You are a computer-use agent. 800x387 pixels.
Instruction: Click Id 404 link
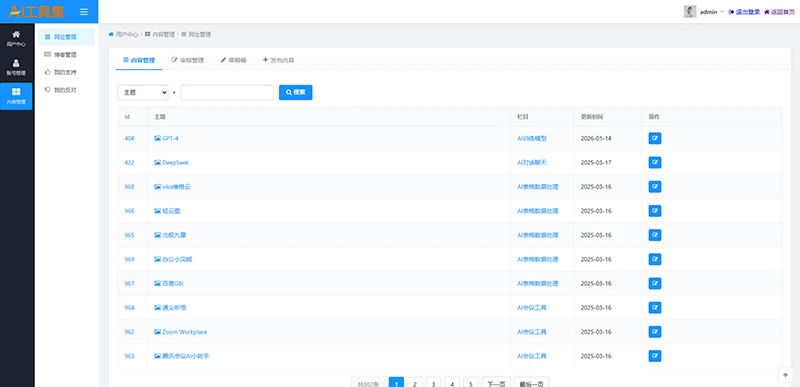(x=129, y=138)
